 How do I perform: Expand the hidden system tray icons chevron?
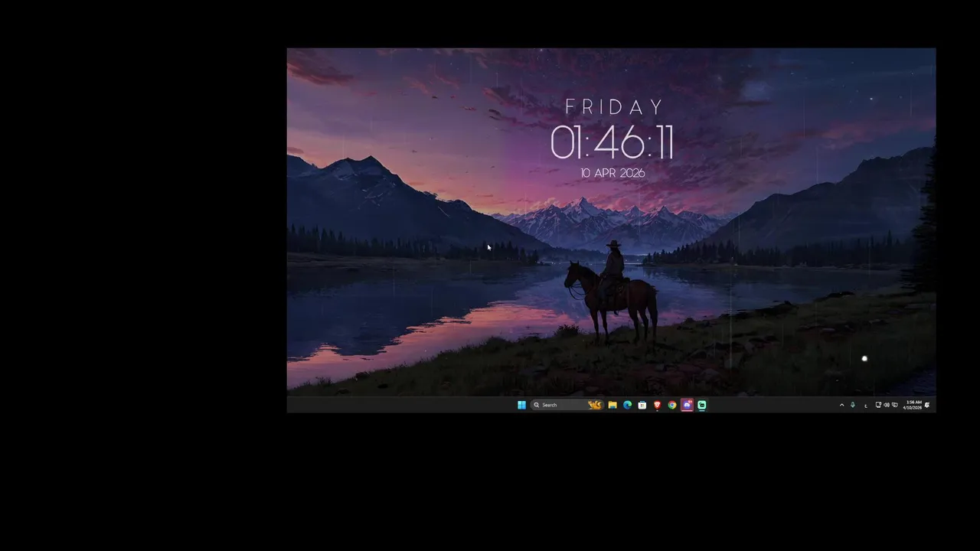(842, 405)
